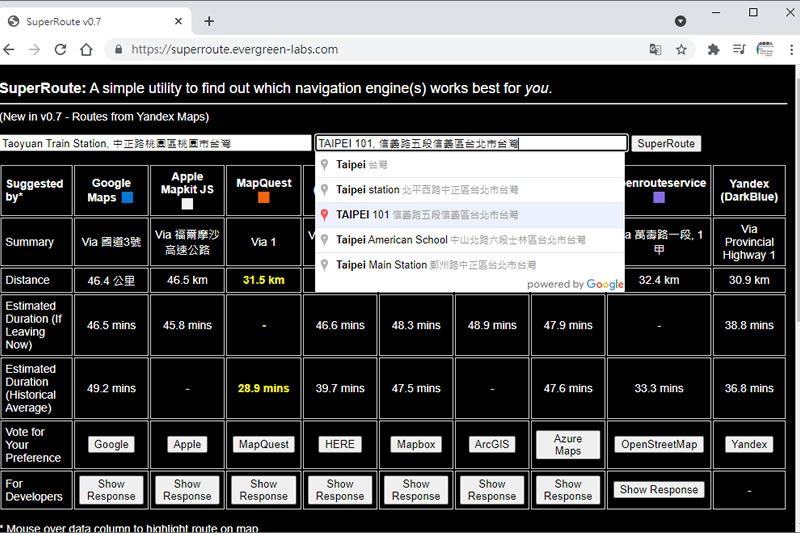Open the extensions puzzle icon
The image size is (800, 533).
[x=713, y=49]
